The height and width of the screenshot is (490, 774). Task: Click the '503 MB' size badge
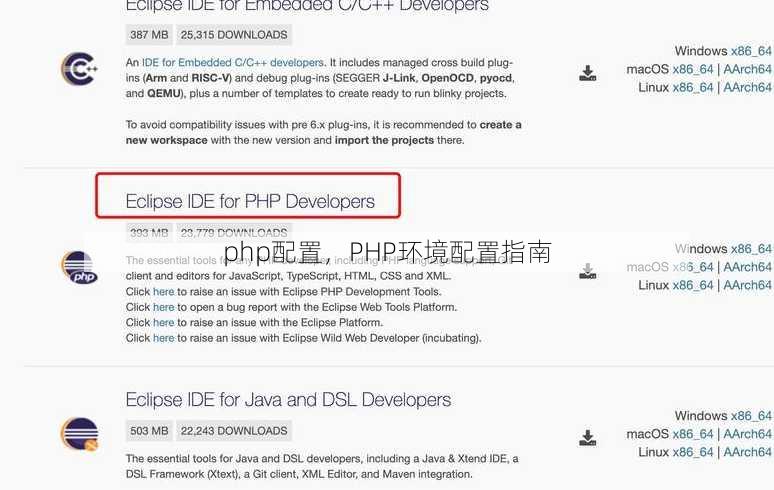(149, 431)
